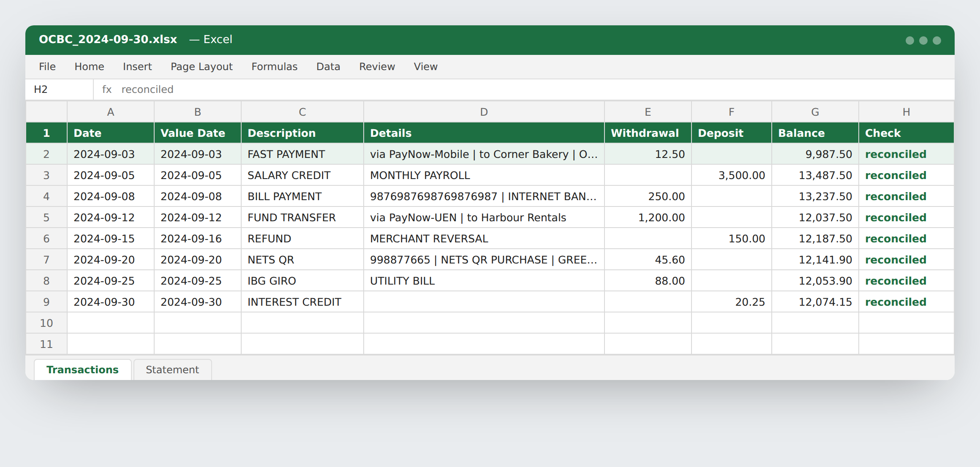Select the 150.00 deposit cell

[x=732, y=239]
